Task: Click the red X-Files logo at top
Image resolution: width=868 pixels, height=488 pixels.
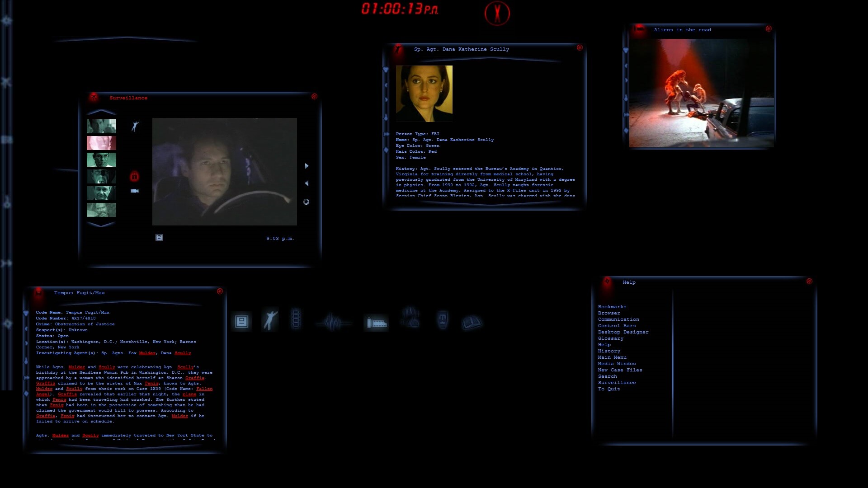Action: coord(497,13)
